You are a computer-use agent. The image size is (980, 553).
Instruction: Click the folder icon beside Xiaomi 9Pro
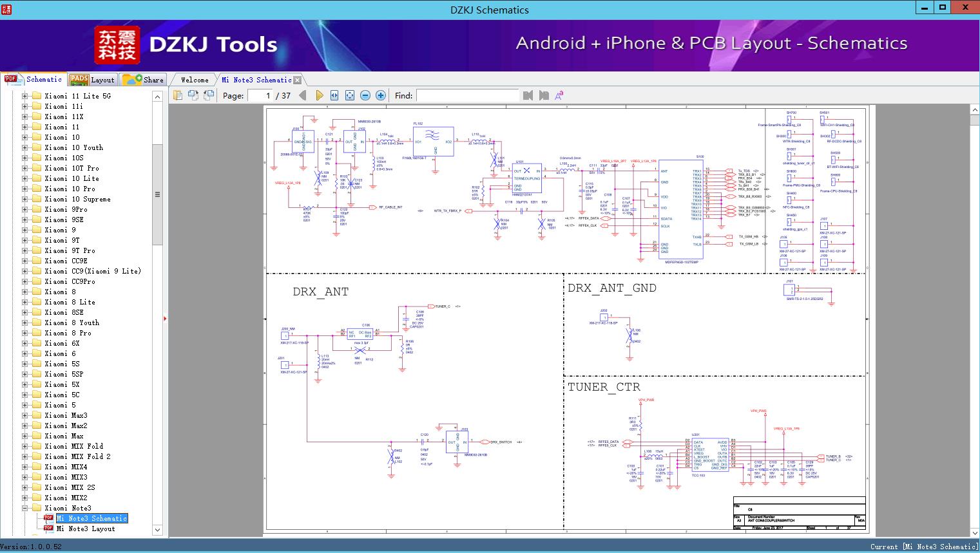(x=37, y=209)
